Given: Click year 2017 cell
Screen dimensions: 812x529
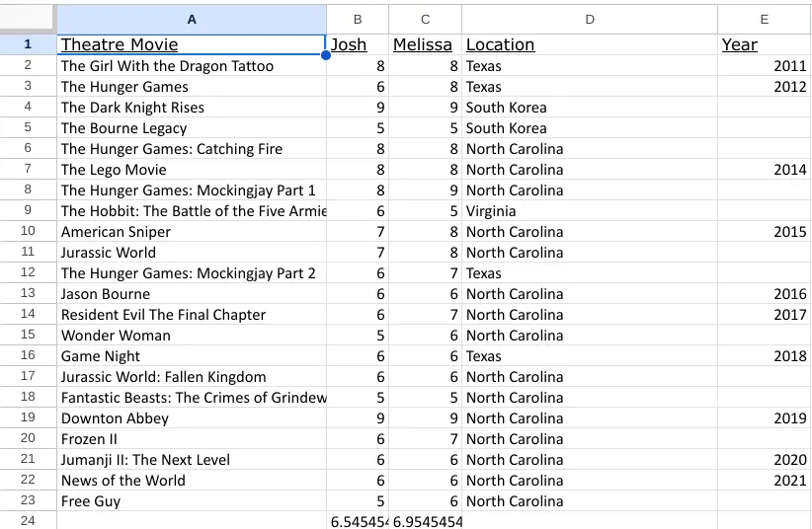Looking at the screenshot, I should (765, 314).
